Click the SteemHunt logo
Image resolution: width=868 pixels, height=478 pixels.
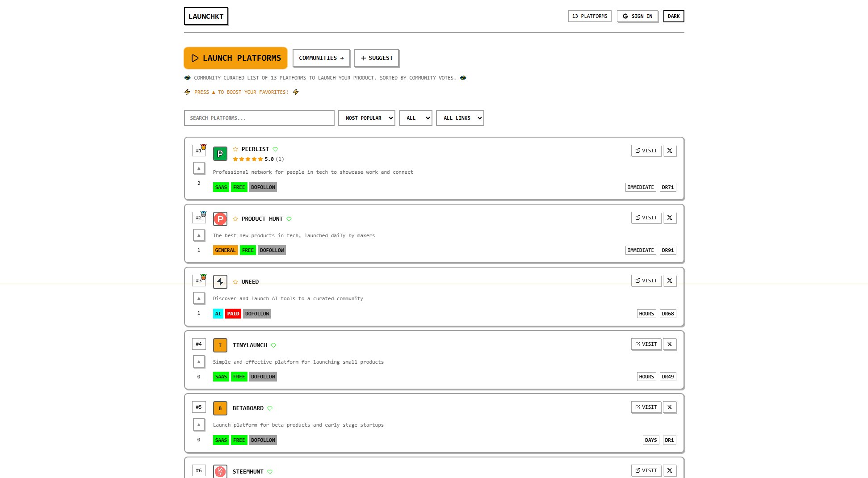pyautogui.click(x=220, y=471)
